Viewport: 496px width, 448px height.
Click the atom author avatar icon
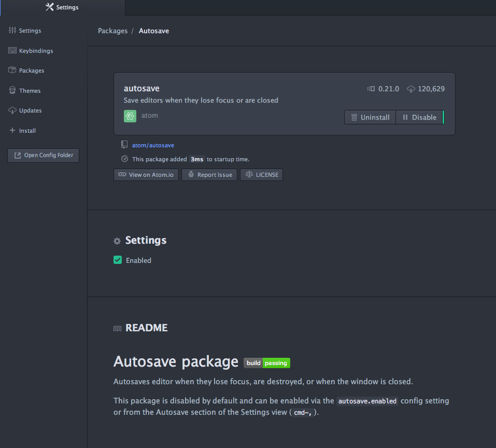tap(130, 116)
